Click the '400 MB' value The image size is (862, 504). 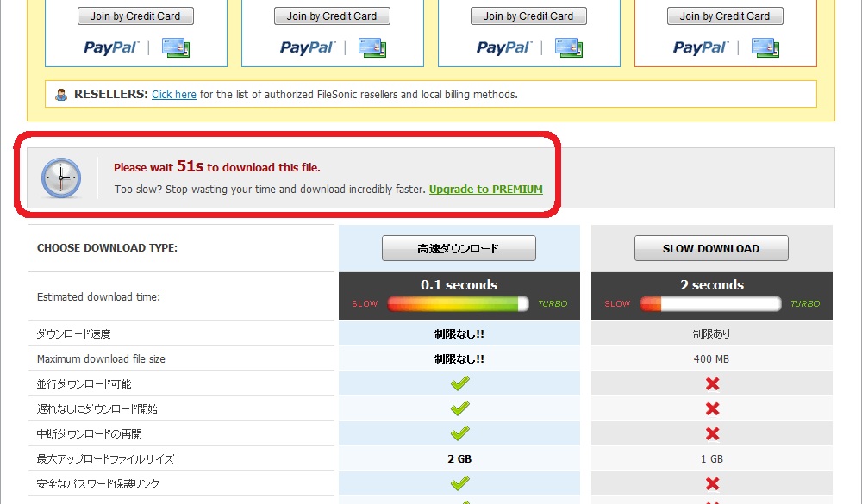(x=711, y=359)
